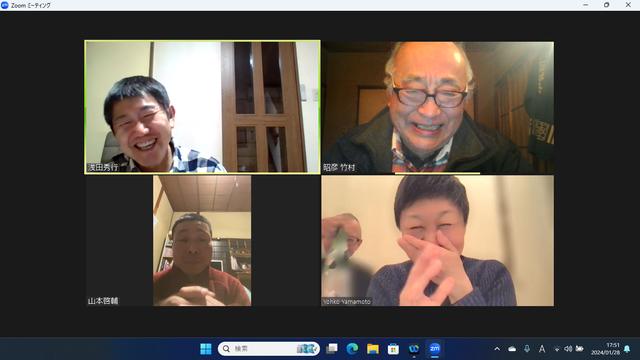Click the search highlight image in search box
640x360 pixels.
307,349
